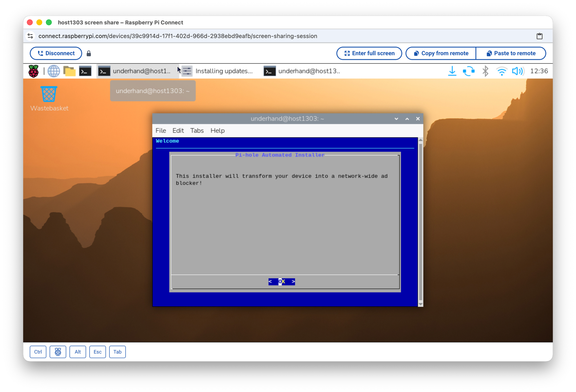The image size is (576, 392).
Task: Open the Tabs menu in terminal
Action: tap(197, 131)
